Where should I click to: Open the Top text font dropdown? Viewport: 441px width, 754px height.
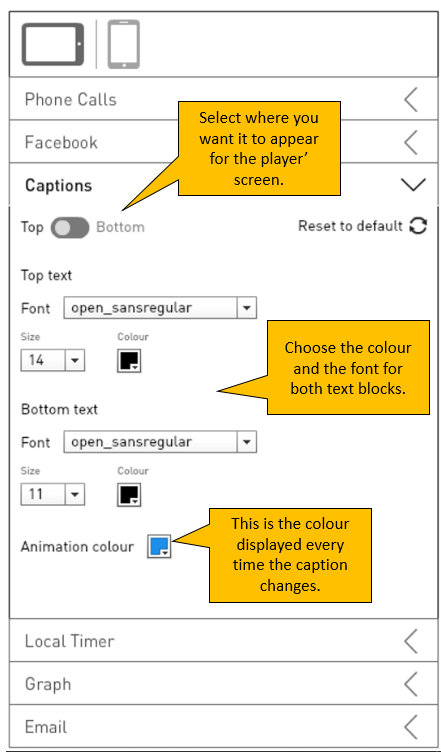tap(160, 308)
